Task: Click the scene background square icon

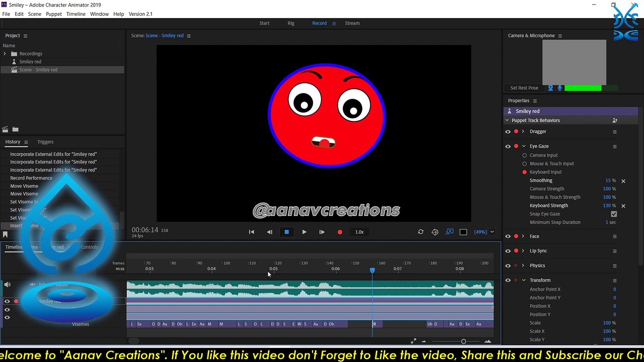Action: click(x=463, y=232)
